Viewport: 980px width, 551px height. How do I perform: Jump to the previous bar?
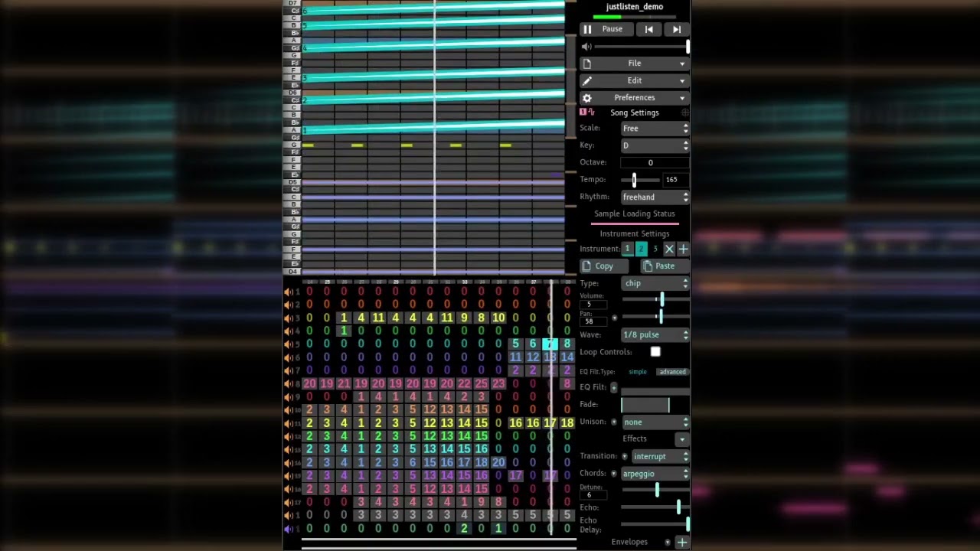point(649,29)
